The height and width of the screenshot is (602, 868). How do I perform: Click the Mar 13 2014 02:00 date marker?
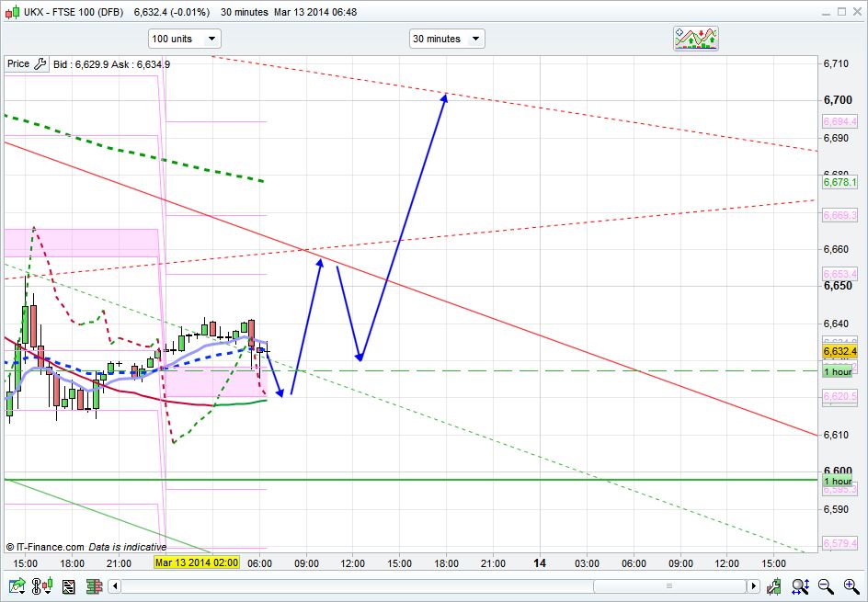point(197,562)
